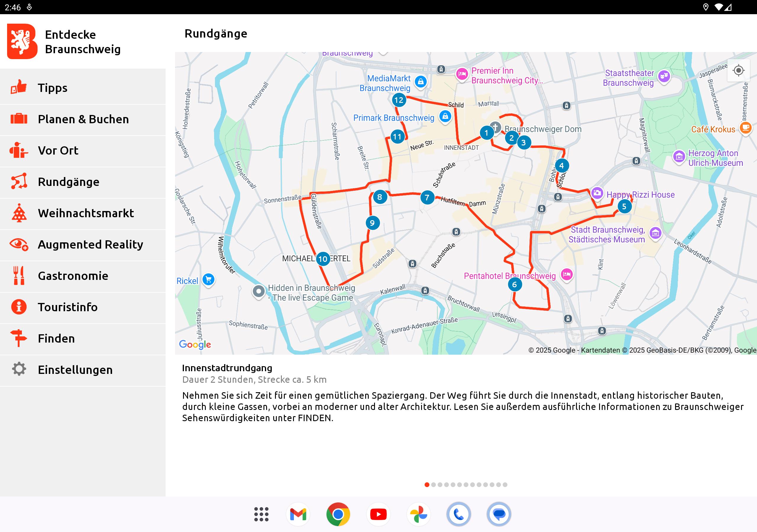The height and width of the screenshot is (532, 757).
Task: Open the Weihnachtsmarkt tree icon
Action: (x=19, y=213)
